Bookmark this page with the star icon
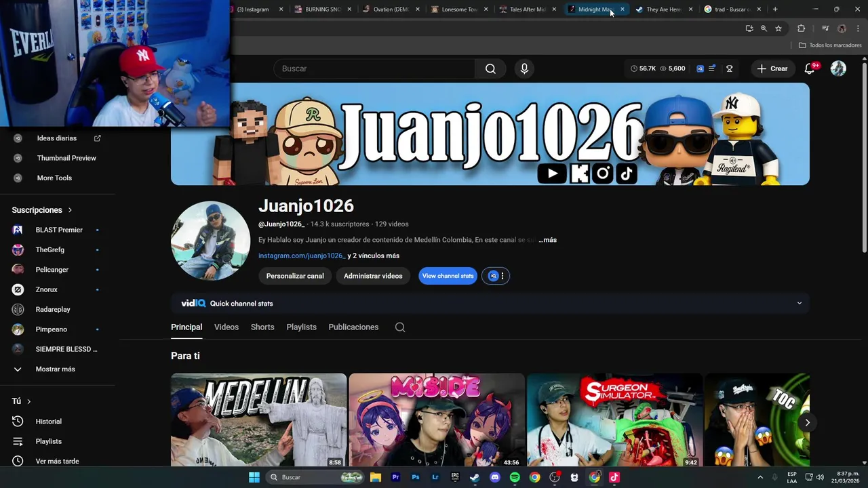 (x=778, y=28)
